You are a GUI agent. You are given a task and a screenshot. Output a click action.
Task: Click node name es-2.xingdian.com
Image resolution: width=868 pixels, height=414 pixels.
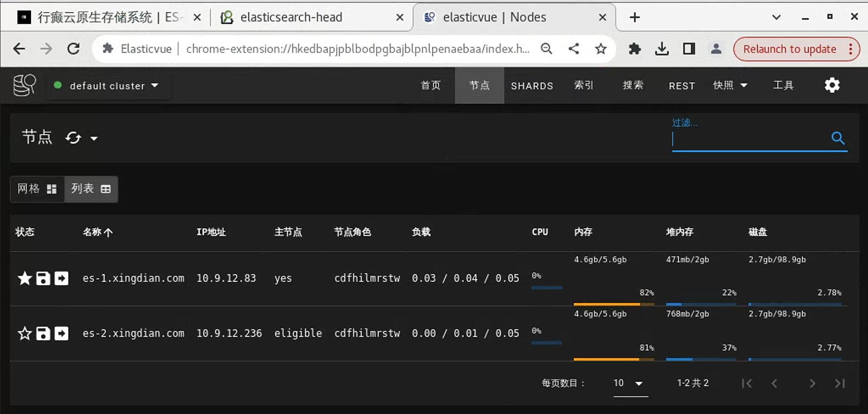[133, 334]
